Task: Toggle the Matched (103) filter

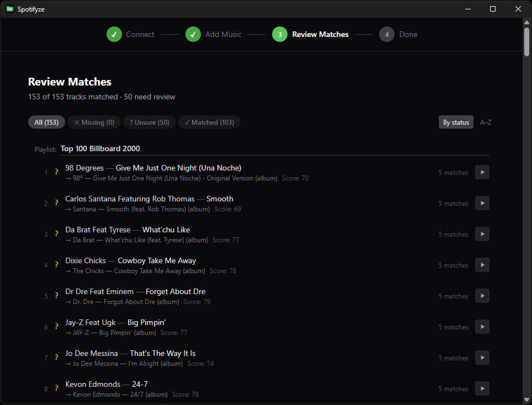Action: 209,122
